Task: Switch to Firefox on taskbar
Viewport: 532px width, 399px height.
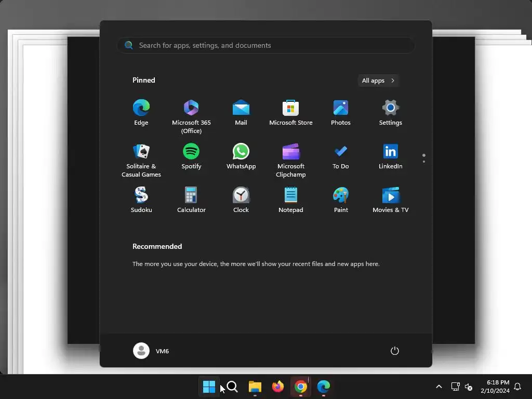Action: point(278,387)
